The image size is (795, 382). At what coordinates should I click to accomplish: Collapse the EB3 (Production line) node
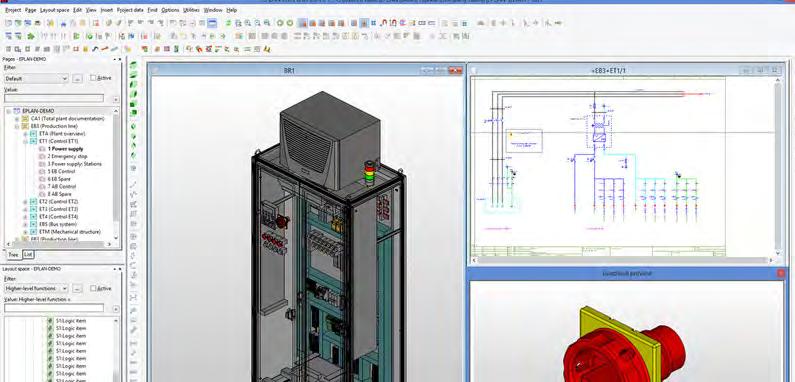pos(17,126)
